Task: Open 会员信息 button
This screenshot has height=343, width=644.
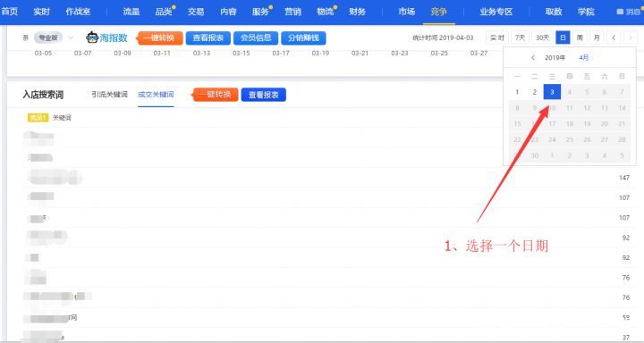Action: point(256,38)
